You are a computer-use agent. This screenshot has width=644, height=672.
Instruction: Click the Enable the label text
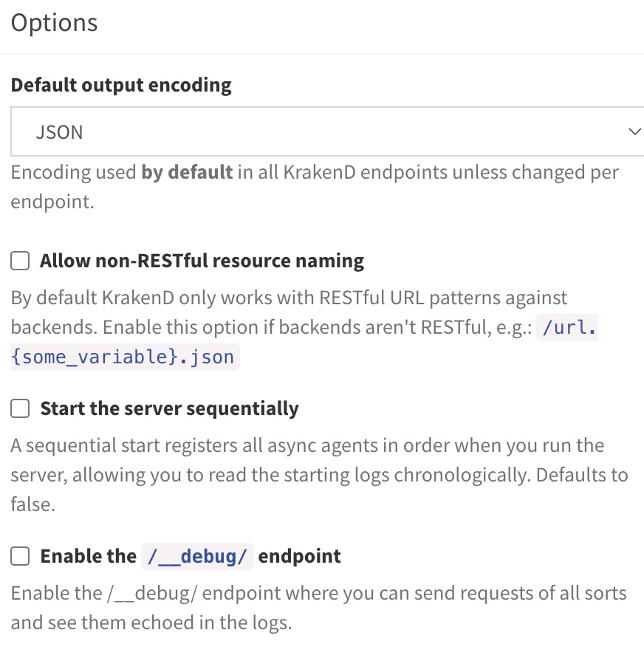click(89, 556)
